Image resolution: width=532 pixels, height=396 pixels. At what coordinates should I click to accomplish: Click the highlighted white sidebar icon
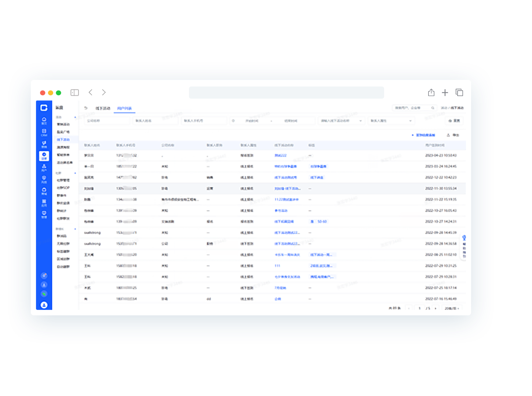pos(44,156)
